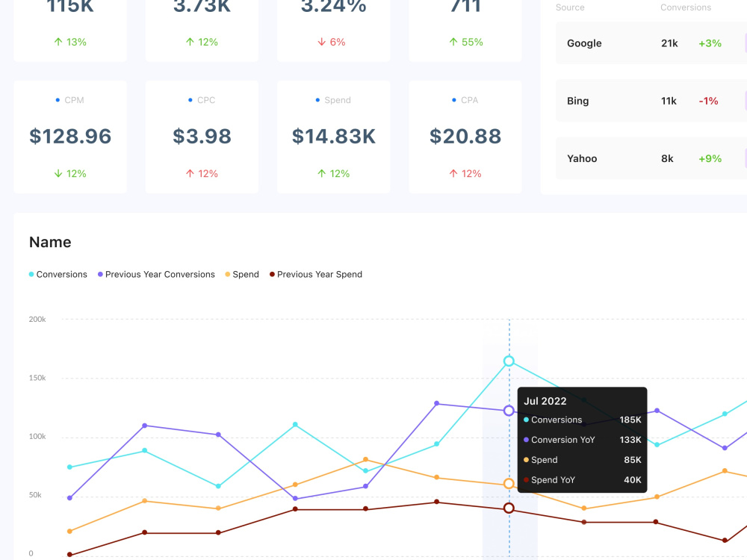Screen dimensions: 747x560
Task: Select the CPA card's $20.88 value
Action: (465, 136)
